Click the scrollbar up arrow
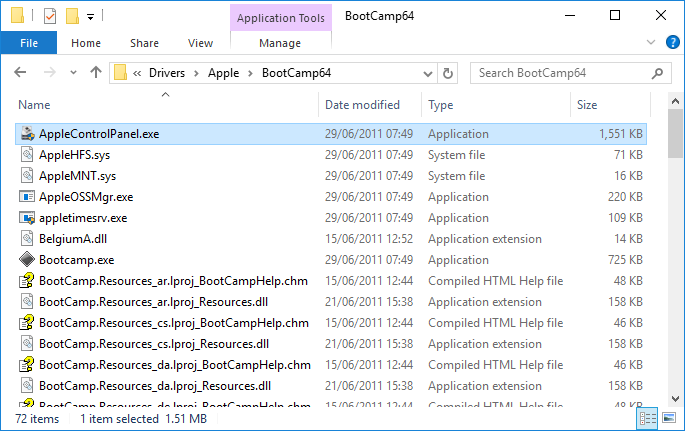Viewport: 685px width, 431px height. point(675,101)
